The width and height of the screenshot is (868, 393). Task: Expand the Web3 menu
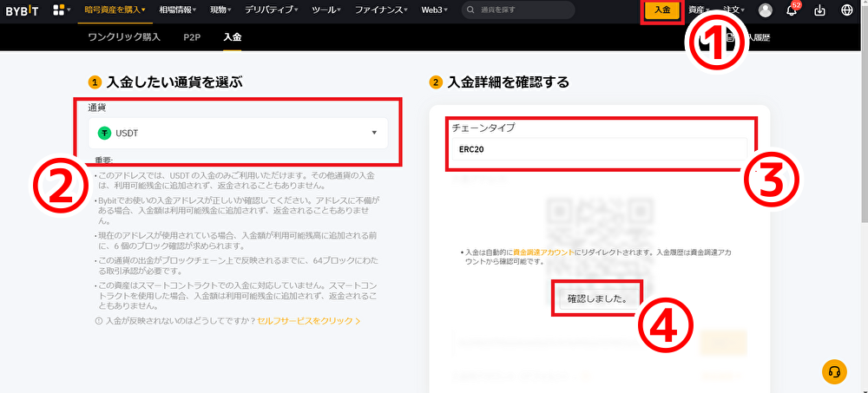435,10
